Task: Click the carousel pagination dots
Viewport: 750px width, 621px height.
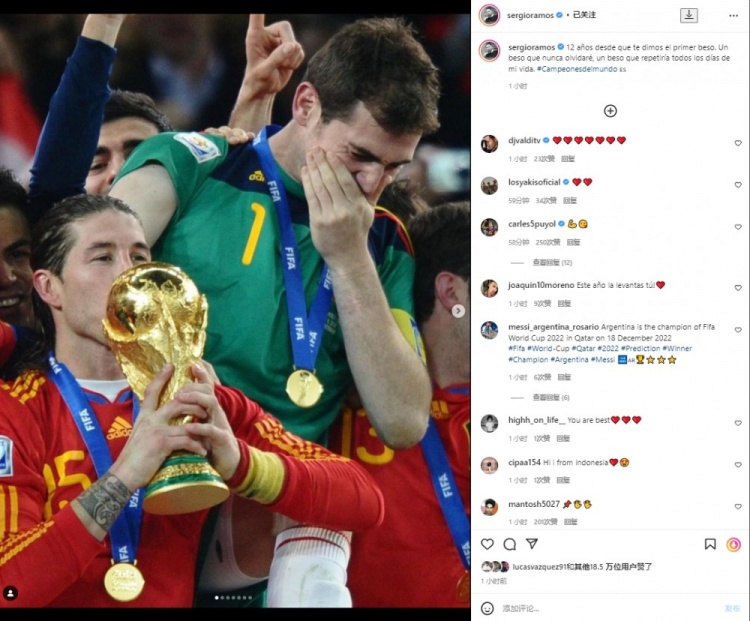Action: 233,598
